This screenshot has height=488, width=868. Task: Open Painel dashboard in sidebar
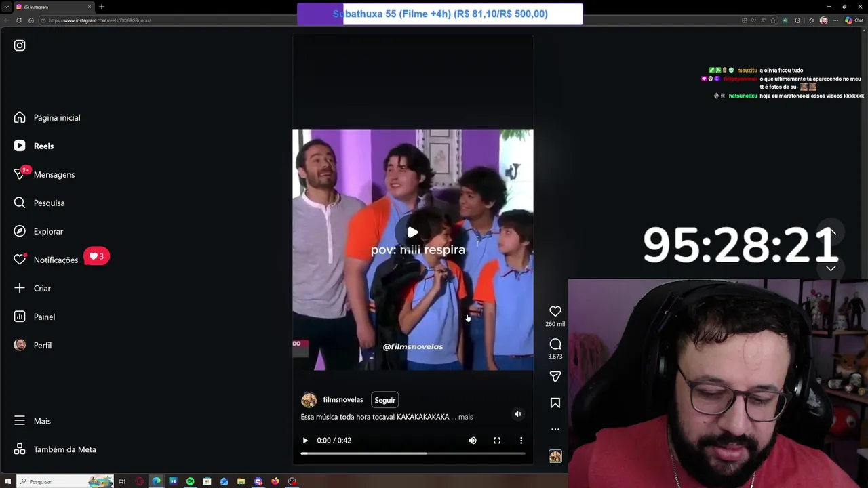click(x=35, y=317)
